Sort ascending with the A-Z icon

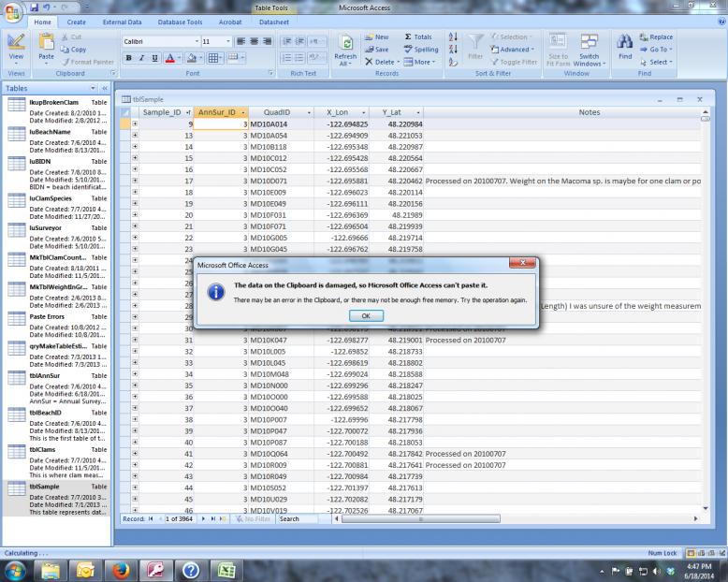(x=453, y=36)
